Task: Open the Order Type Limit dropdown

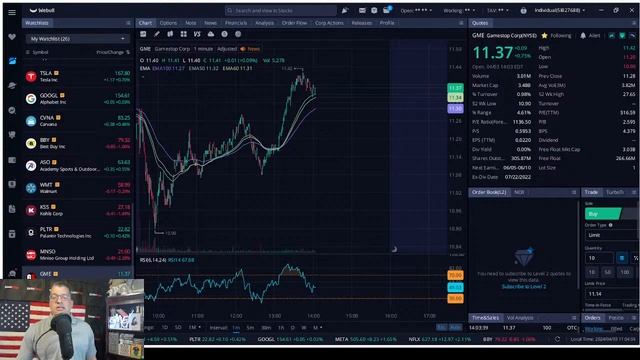Action: [612, 235]
